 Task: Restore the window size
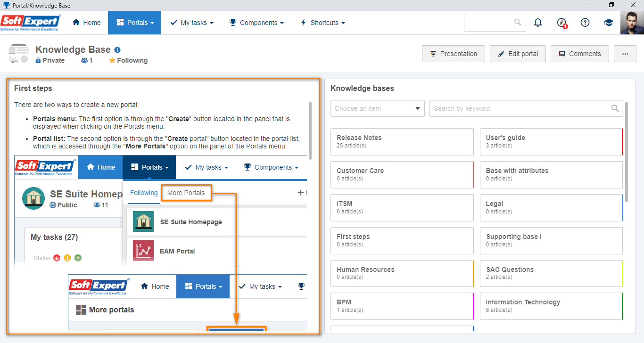click(611, 5)
